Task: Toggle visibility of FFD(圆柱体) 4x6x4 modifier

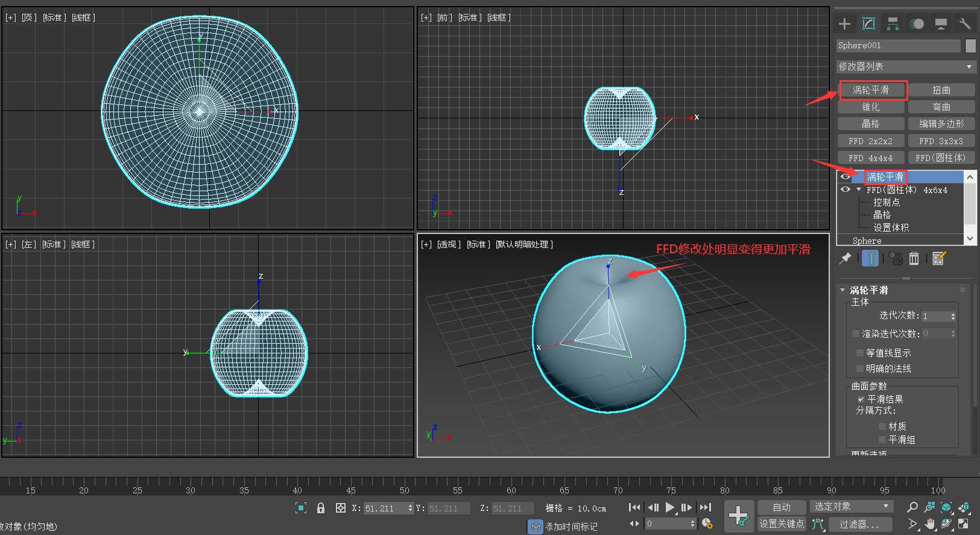Action: (x=846, y=189)
